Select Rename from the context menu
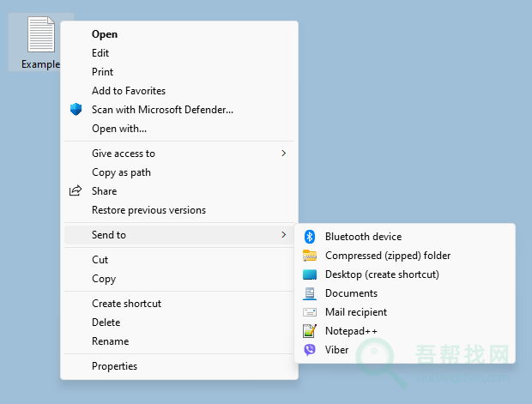Screen dimensions: 532x404 coord(110,341)
